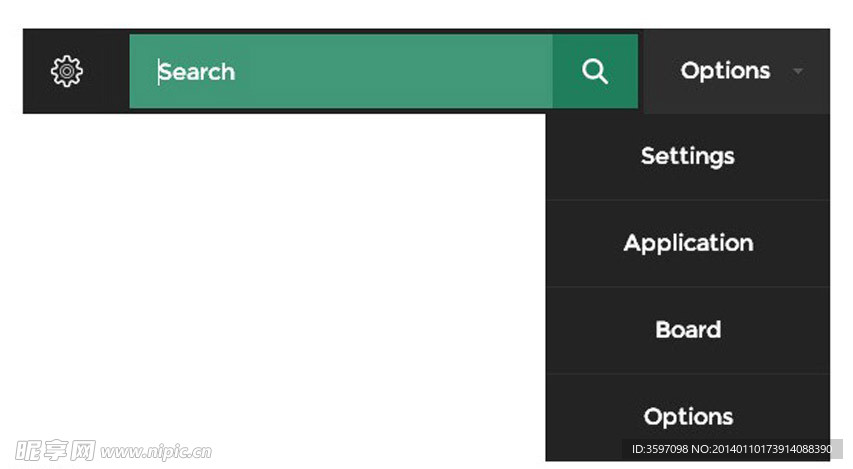Click the Search placeholder text

tap(197, 72)
